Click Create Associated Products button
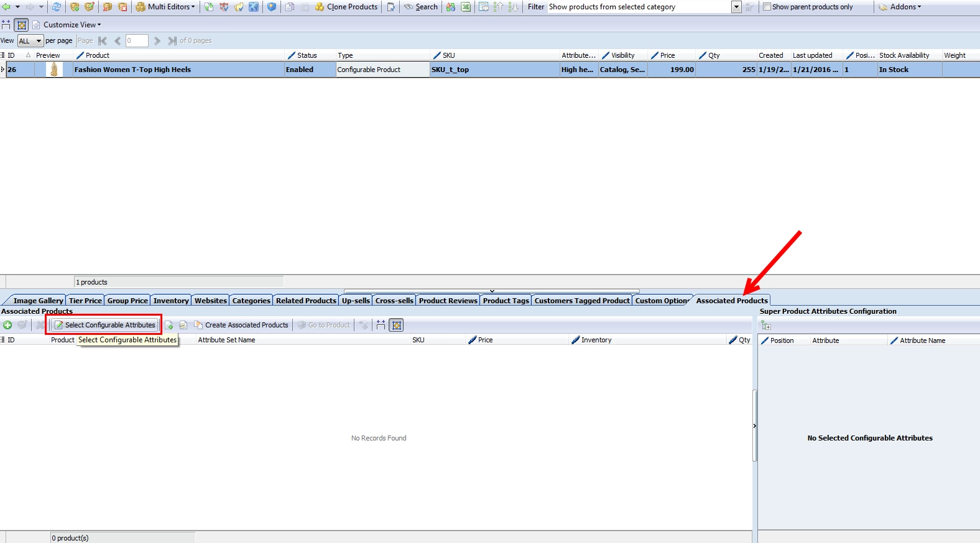Viewport: 980px width, 543px height. (241, 325)
